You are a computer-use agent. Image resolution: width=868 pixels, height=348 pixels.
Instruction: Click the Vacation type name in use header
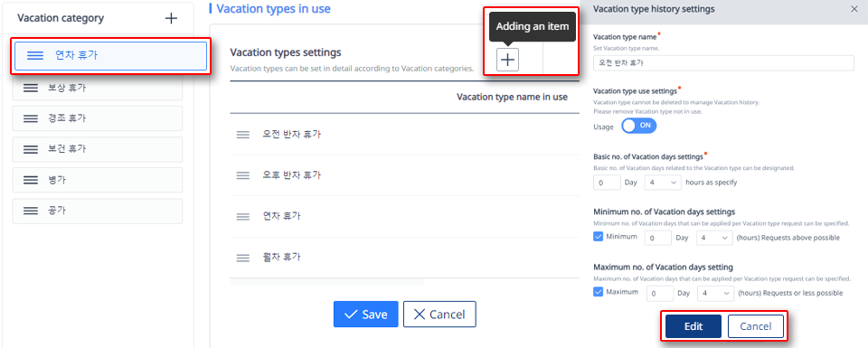[x=512, y=97]
